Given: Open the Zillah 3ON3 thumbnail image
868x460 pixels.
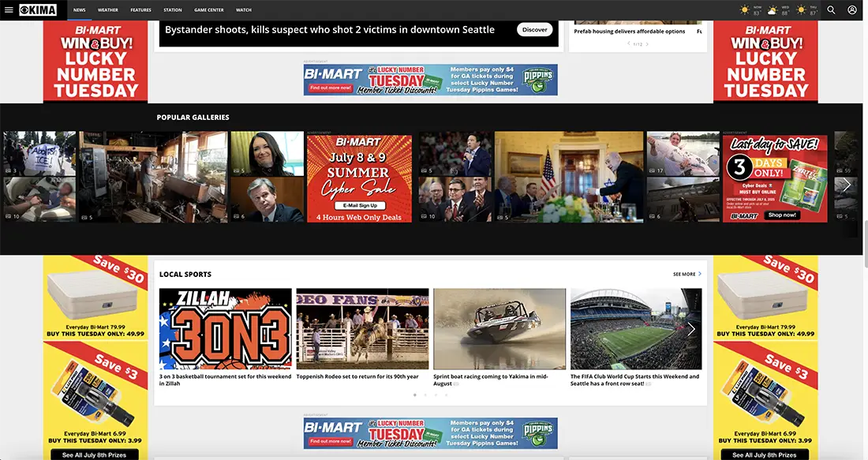Looking at the screenshot, I should click(226, 329).
